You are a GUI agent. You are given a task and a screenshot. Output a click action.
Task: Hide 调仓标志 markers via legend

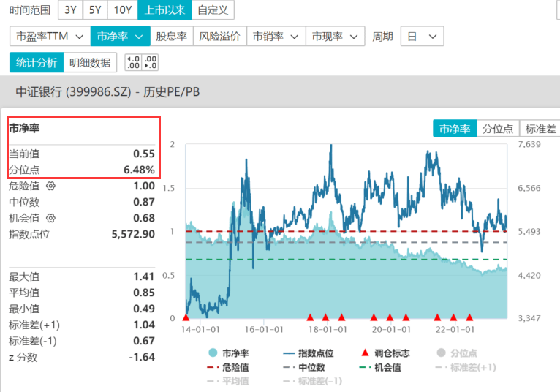(x=386, y=353)
